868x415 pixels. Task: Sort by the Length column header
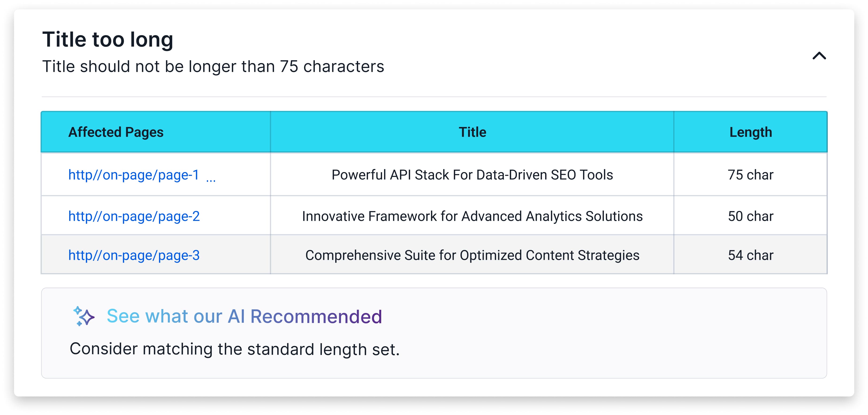750,132
